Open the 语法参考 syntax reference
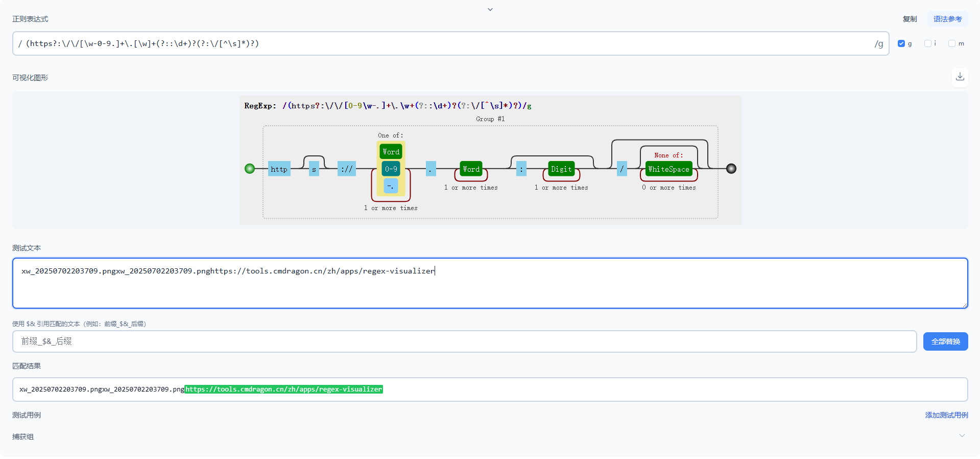Screen dimensions: 980x459 pyautogui.click(x=947, y=19)
